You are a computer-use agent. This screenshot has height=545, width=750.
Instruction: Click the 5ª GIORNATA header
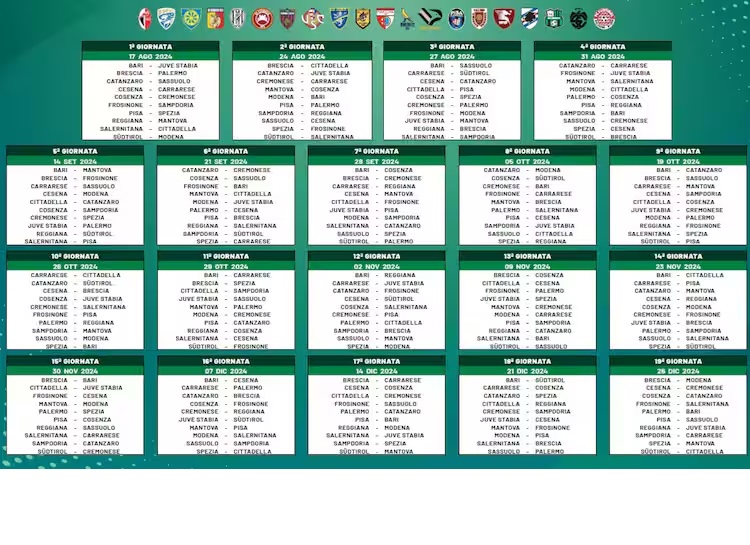(75, 151)
